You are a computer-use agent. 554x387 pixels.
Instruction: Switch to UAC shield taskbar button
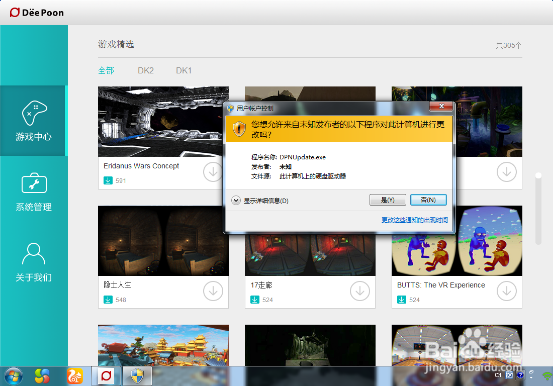137,376
